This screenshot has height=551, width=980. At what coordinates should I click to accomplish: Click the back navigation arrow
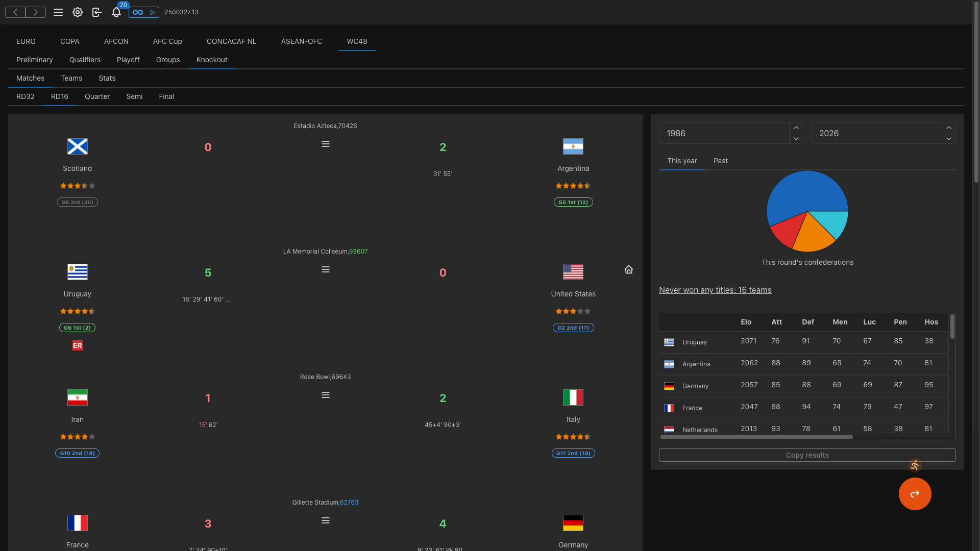pyautogui.click(x=15, y=12)
